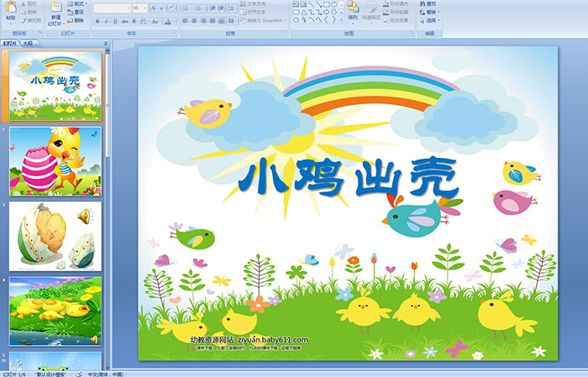Open the Shape Fill (形状填充) menu
The height and width of the screenshot is (377, 588).
pyautogui.click(x=397, y=3)
